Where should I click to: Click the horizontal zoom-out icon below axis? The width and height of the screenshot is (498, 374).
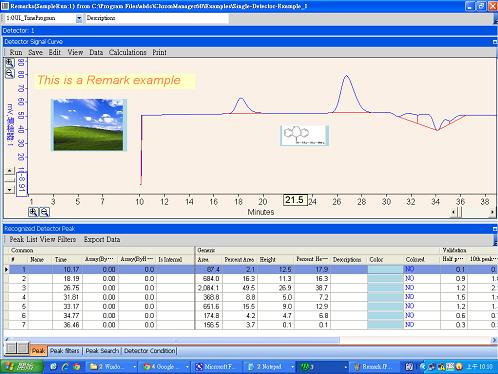(44, 212)
